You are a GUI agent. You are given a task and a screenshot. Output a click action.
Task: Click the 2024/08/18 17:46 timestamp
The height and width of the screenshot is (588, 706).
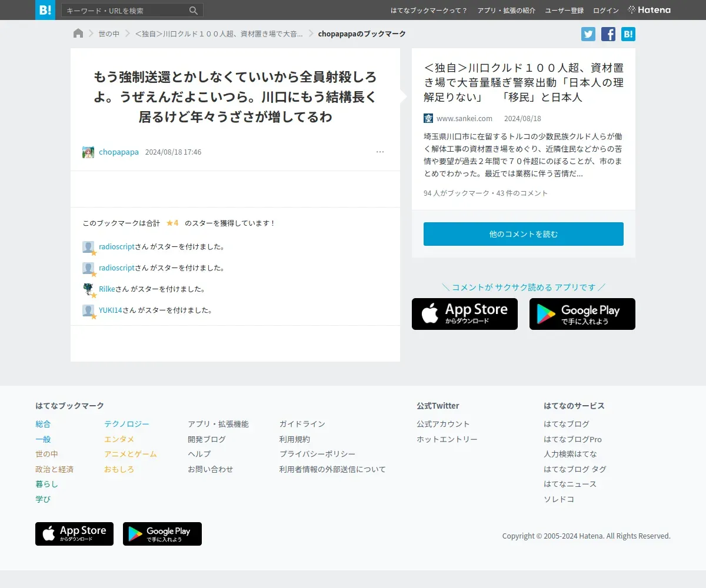[173, 152]
